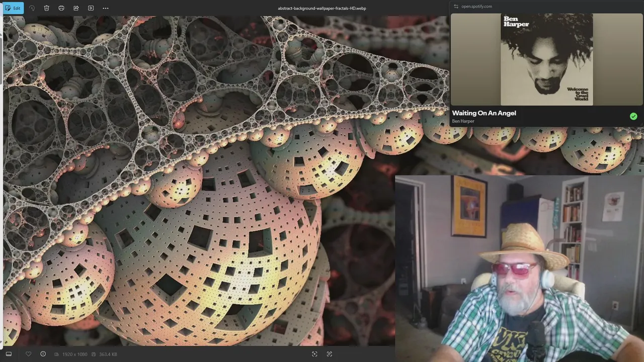Image resolution: width=644 pixels, height=362 pixels.
Task: Start slideshow with the play icon
Action: tap(91, 8)
